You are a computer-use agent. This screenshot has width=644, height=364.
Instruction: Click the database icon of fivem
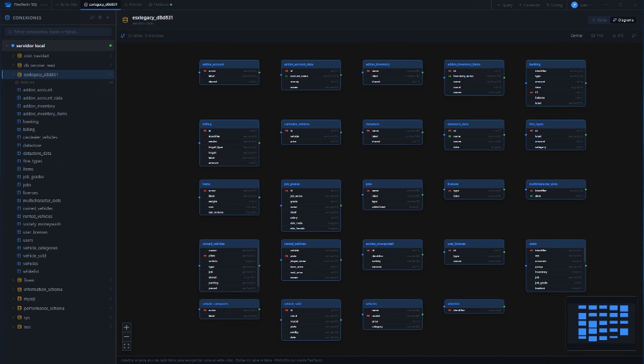coord(19,280)
